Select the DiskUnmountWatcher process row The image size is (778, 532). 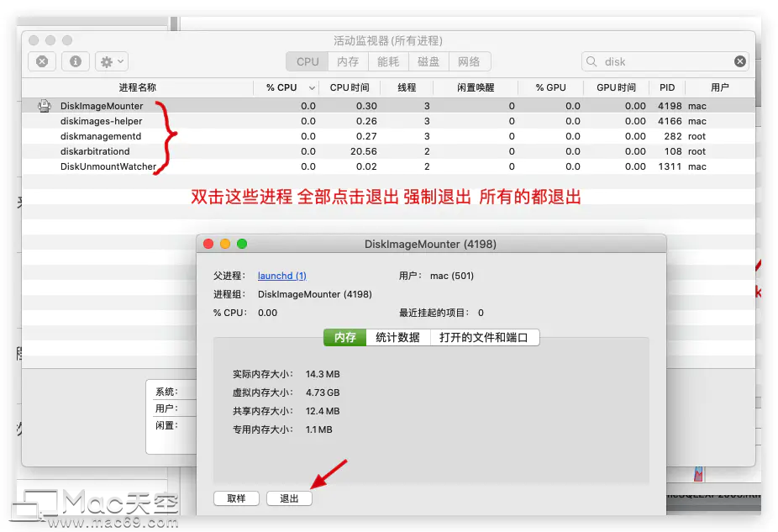(388, 166)
